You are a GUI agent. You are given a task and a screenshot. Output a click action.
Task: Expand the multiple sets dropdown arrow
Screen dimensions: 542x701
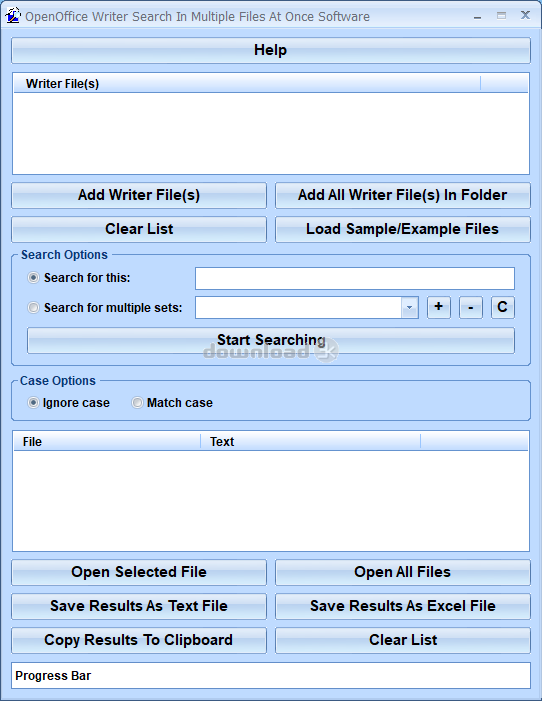[409, 308]
